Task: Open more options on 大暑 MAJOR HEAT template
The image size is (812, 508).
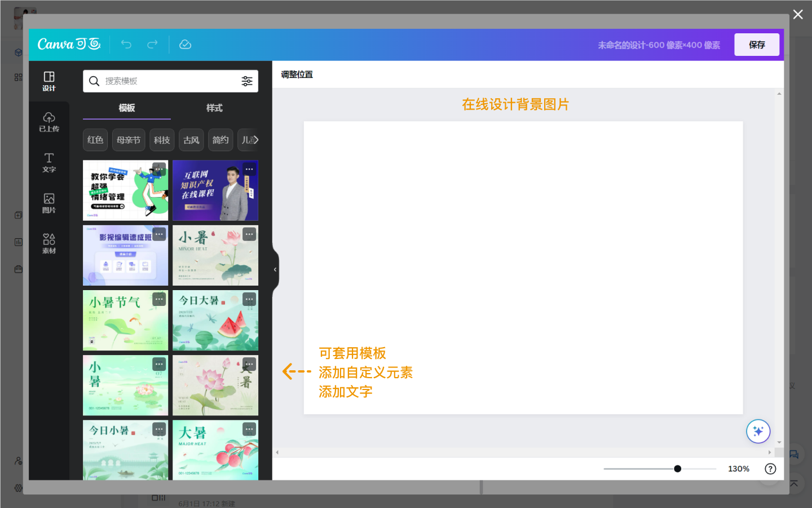Action: 249,429
